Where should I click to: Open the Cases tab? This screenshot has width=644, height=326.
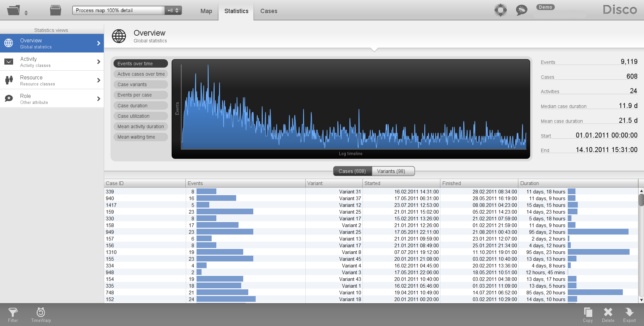[x=269, y=11]
